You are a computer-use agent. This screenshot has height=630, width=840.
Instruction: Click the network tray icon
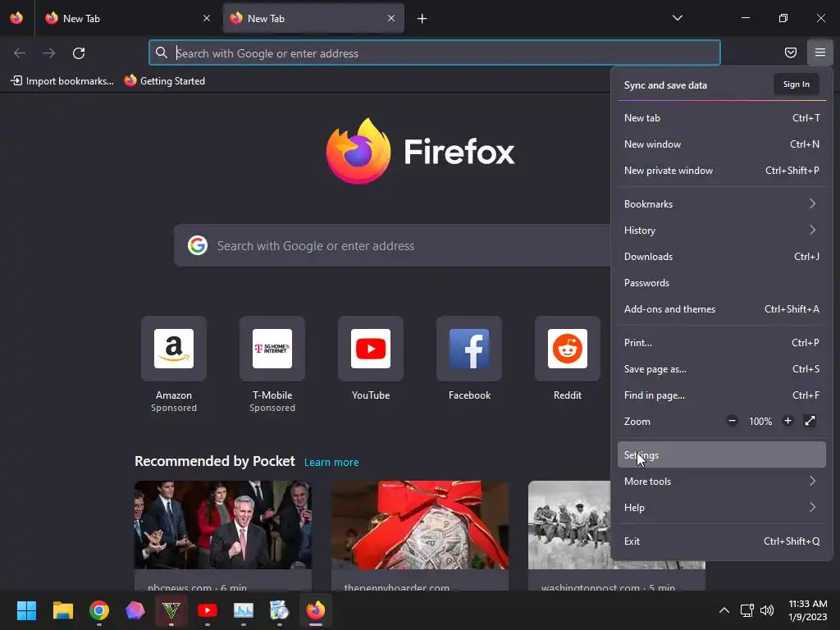coord(746,610)
